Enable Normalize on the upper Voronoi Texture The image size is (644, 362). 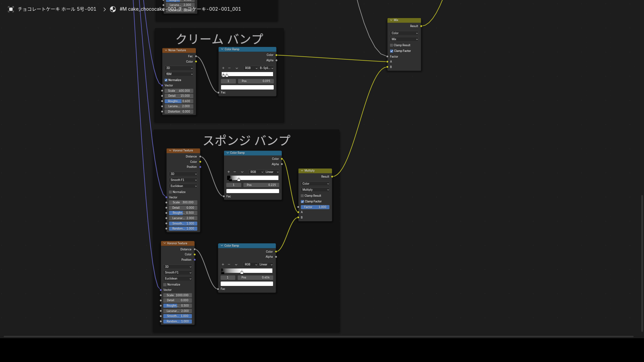tap(170, 192)
